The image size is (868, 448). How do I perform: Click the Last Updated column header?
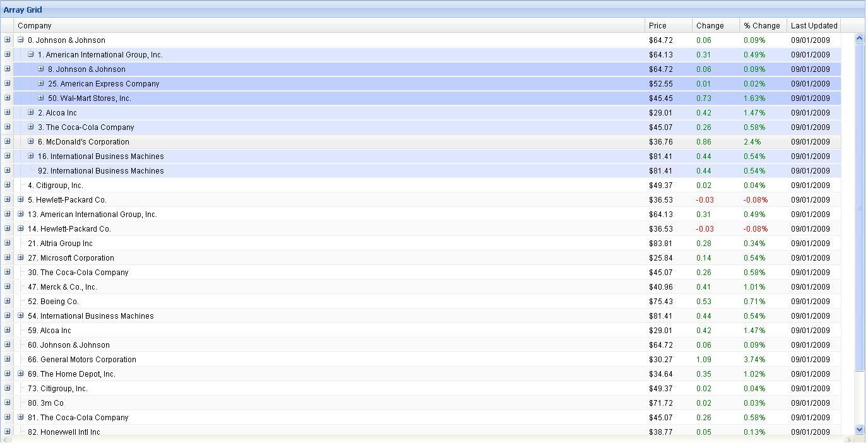pos(813,25)
